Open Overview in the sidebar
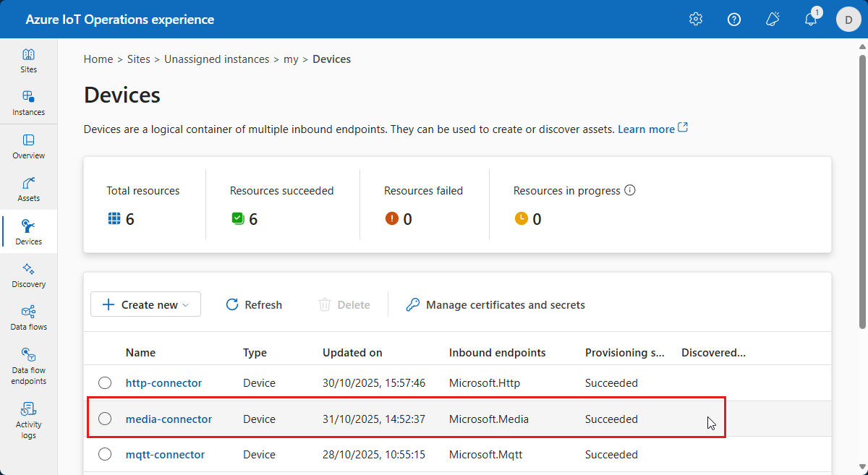 pyautogui.click(x=28, y=147)
